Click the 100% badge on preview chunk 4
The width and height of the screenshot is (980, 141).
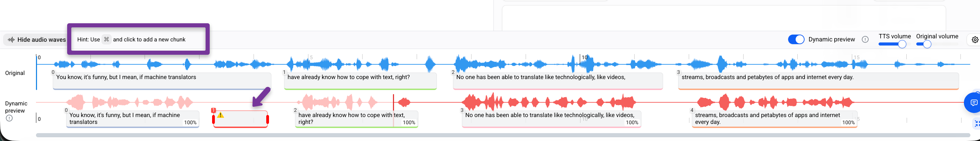click(x=848, y=123)
